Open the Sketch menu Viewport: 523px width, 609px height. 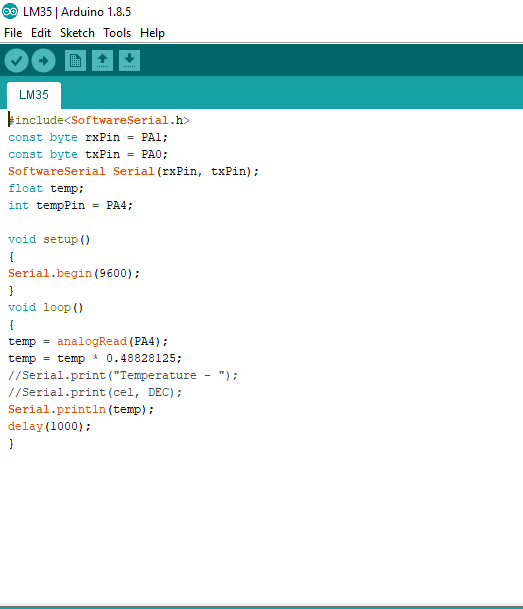click(77, 33)
